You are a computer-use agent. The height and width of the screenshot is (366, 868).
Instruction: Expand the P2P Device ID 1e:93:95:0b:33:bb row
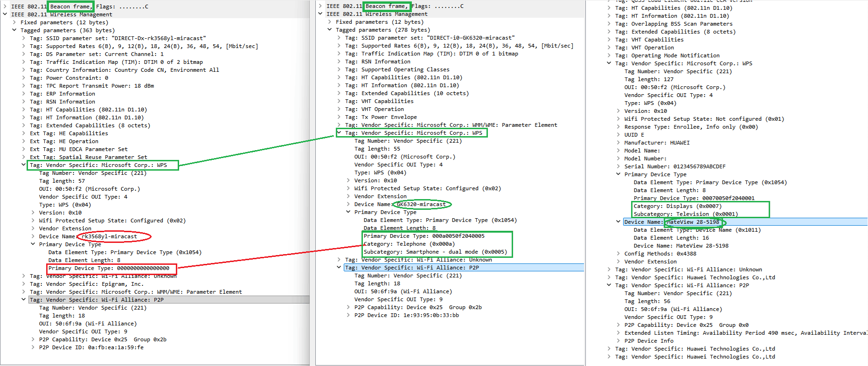click(x=348, y=315)
